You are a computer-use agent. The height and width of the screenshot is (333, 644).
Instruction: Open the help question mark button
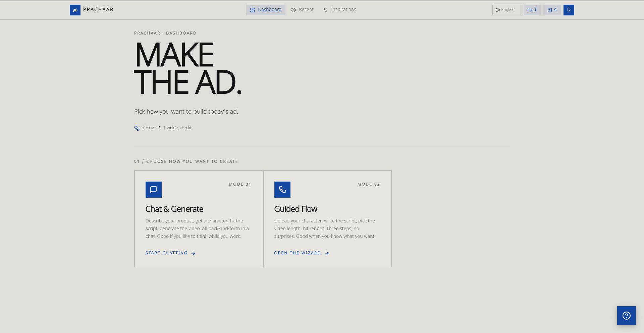[627, 316]
